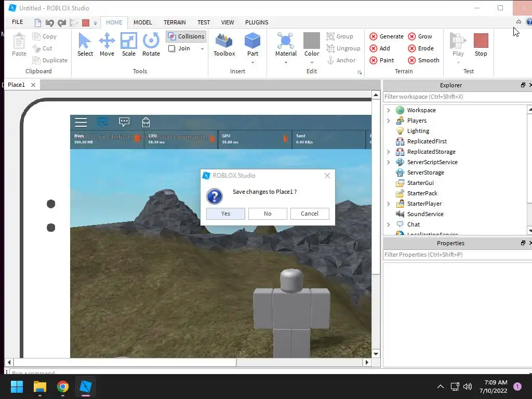Switch to the VIEW tab

click(228, 22)
